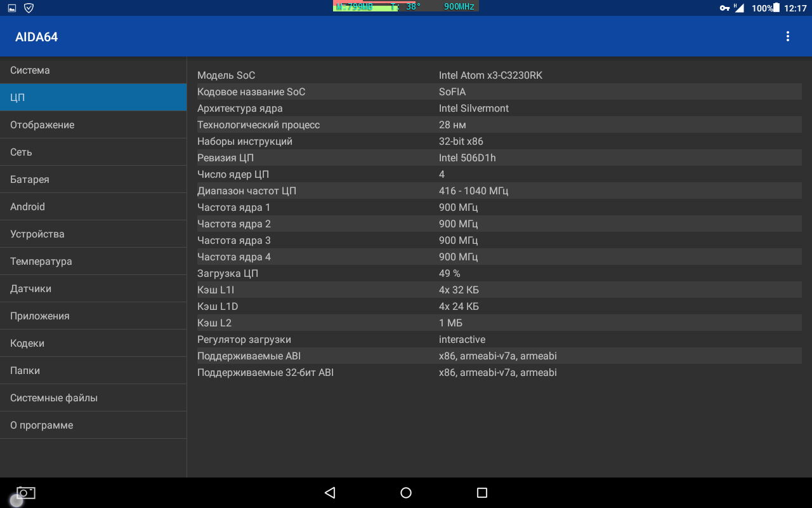Image resolution: width=812 pixels, height=508 pixels.
Task: Select the Кэш L2 label
Action: click(214, 323)
